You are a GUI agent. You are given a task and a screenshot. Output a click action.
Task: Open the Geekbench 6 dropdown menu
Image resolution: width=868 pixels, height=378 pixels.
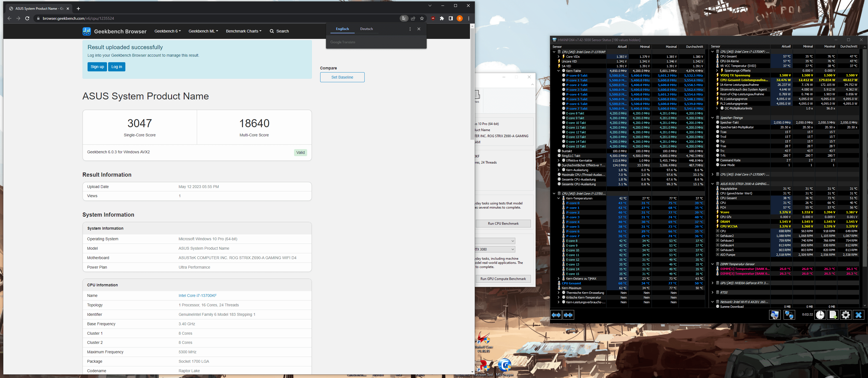[x=168, y=31]
